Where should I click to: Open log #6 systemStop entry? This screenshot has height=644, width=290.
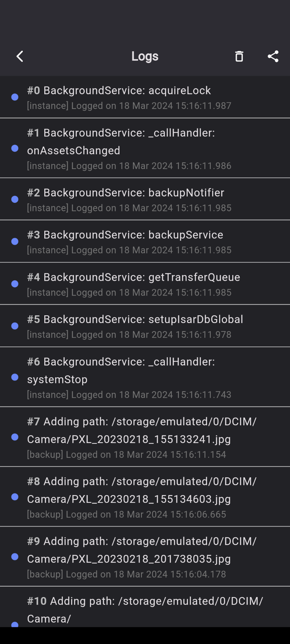click(145, 377)
